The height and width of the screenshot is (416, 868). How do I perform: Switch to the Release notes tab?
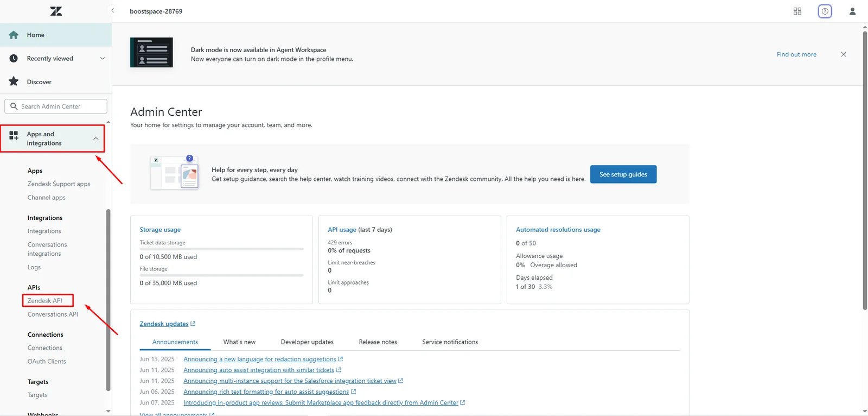pos(378,342)
